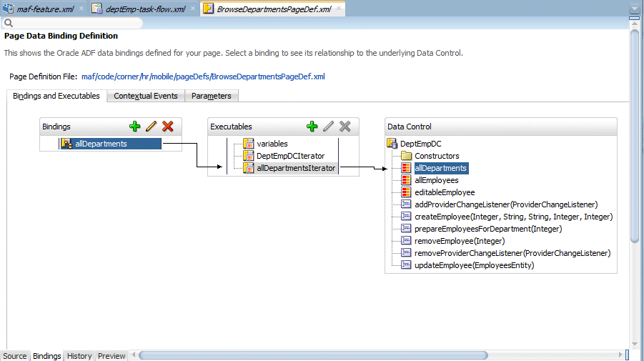
Task: Open the Parameters tab
Action: pyautogui.click(x=212, y=96)
